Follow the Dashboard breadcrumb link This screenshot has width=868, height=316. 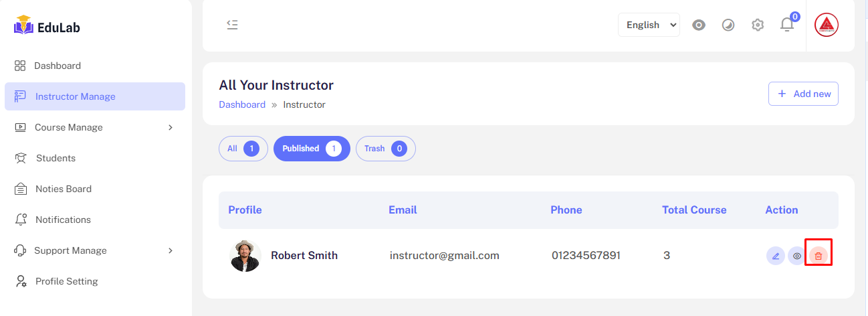242,104
